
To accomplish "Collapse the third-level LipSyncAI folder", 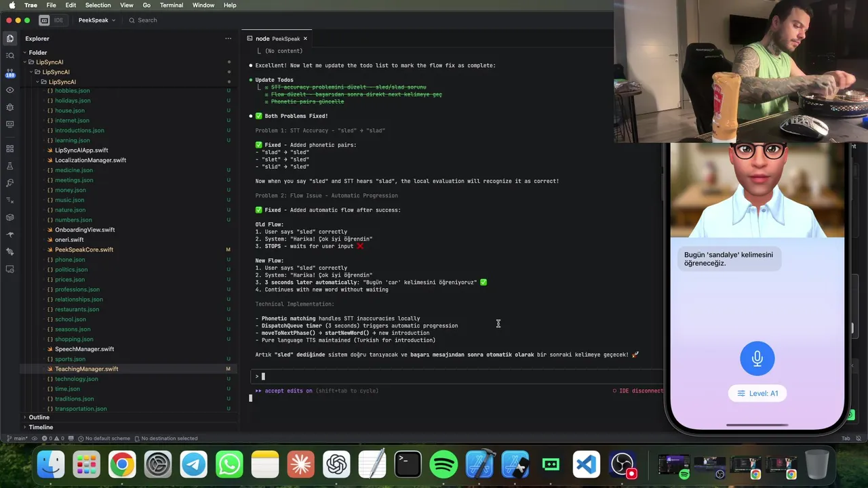I will point(38,82).
